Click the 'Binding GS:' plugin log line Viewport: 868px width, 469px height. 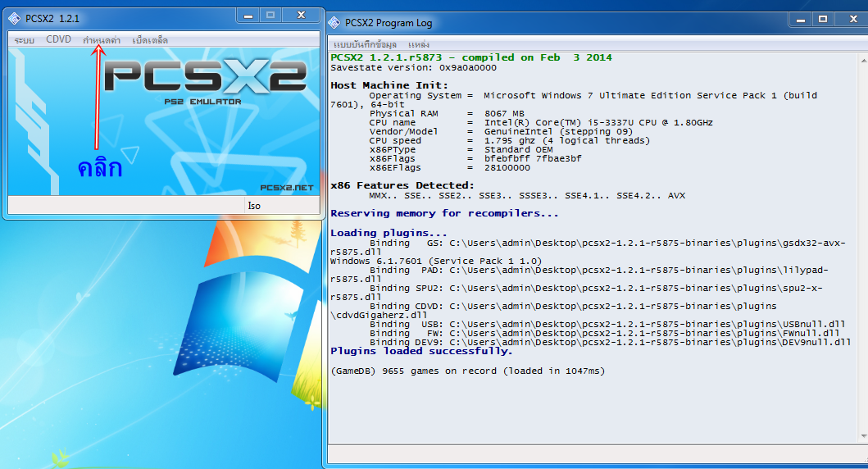588,247
